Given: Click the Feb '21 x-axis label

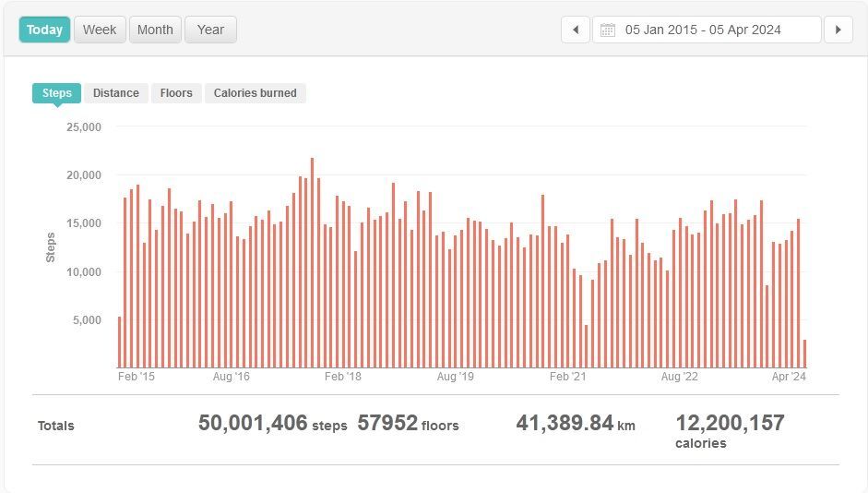Looking at the screenshot, I should [x=567, y=377].
